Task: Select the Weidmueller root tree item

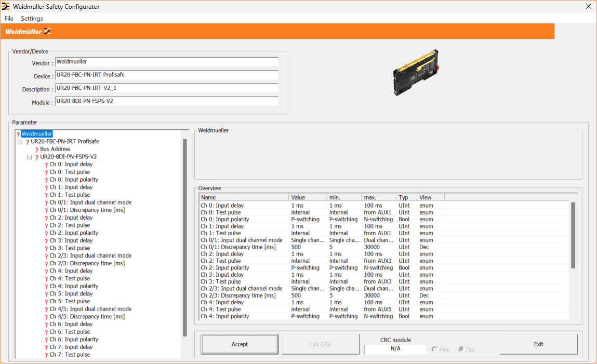Action: tap(36, 134)
